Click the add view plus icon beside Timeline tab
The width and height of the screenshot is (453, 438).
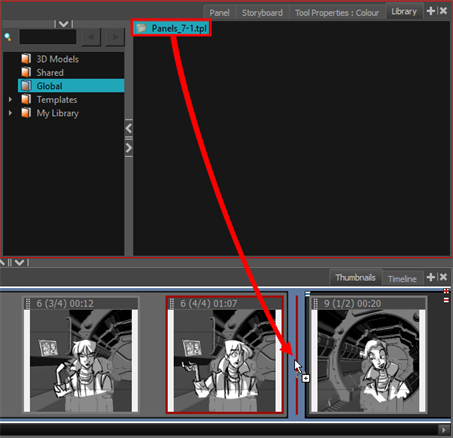(x=431, y=277)
